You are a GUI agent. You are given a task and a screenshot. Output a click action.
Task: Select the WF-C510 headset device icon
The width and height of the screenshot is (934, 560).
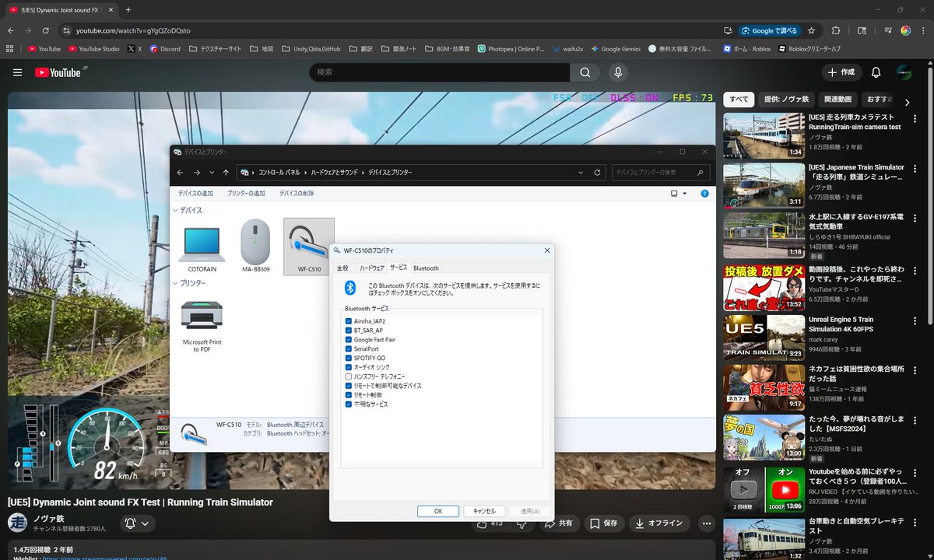pos(309,246)
